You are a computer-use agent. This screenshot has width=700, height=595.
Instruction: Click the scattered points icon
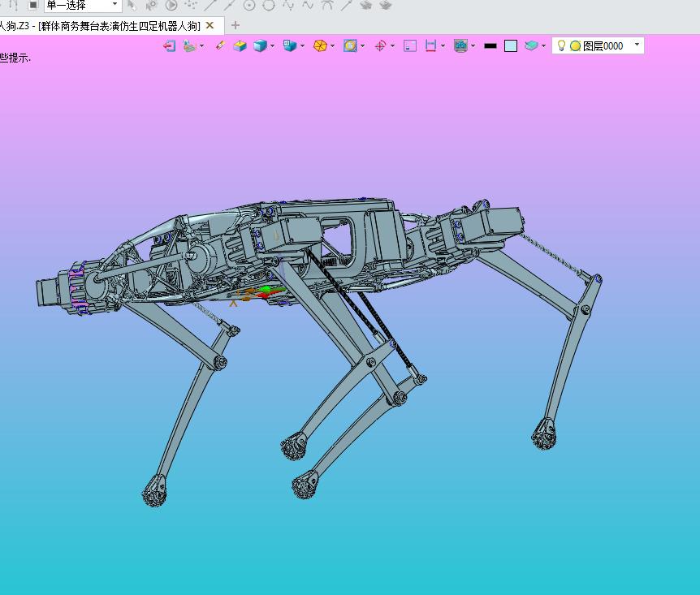pos(191,5)
